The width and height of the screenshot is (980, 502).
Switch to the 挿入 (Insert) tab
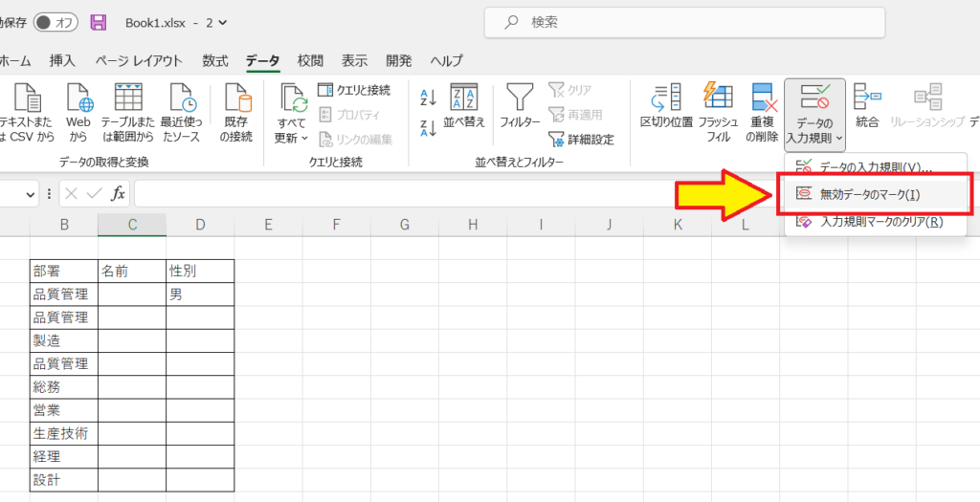[62, 60]
